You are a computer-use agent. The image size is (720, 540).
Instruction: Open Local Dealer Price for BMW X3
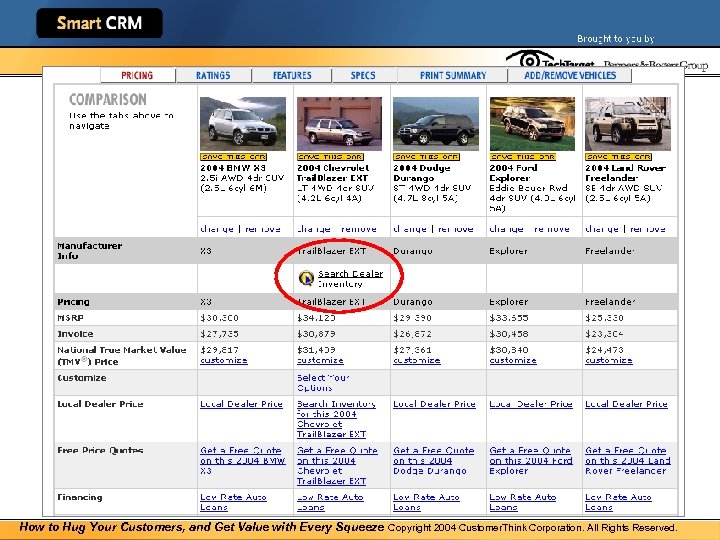(241, 404)
